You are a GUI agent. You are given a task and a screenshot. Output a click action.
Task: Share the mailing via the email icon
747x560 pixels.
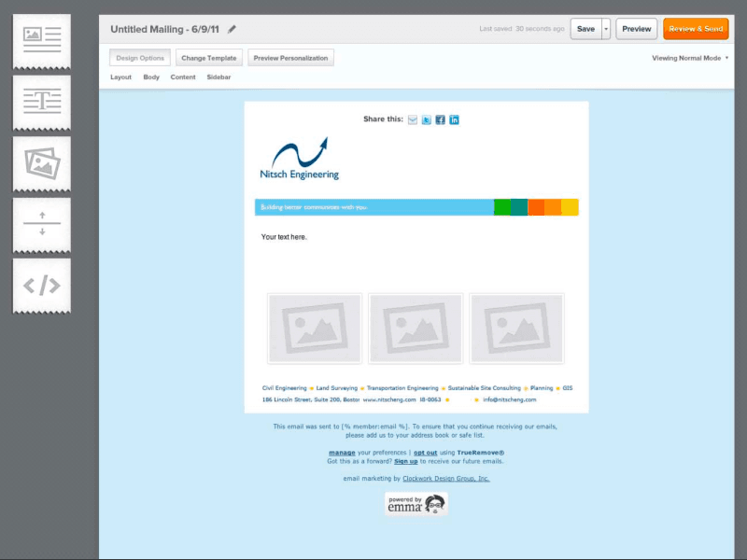coord(412,119)
